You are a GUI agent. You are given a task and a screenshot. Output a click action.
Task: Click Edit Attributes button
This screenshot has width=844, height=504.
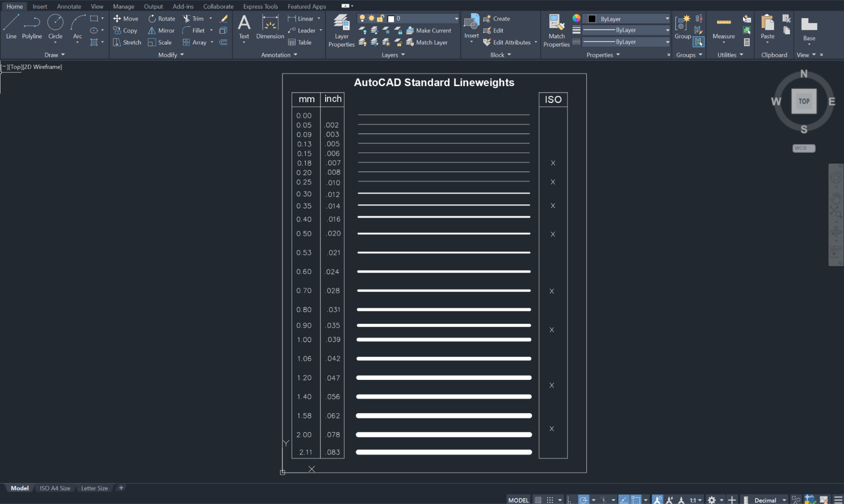pyautogui.click(x=507, y=42)
